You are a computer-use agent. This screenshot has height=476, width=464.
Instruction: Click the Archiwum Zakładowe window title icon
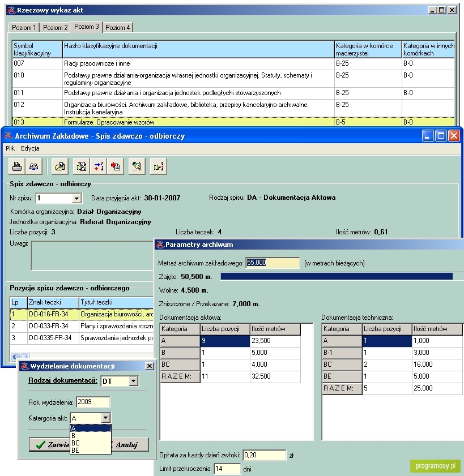[x=8, y=136]
